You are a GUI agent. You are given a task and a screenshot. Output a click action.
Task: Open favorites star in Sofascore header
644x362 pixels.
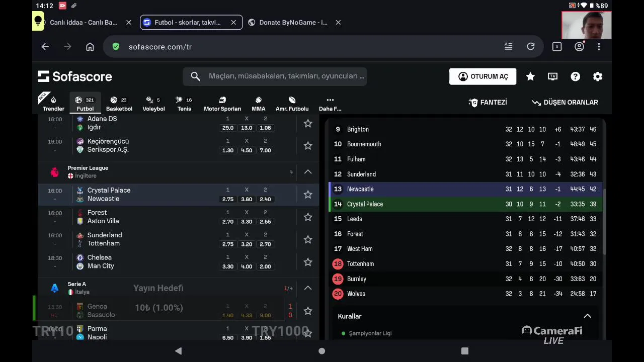tap(530, 76)
